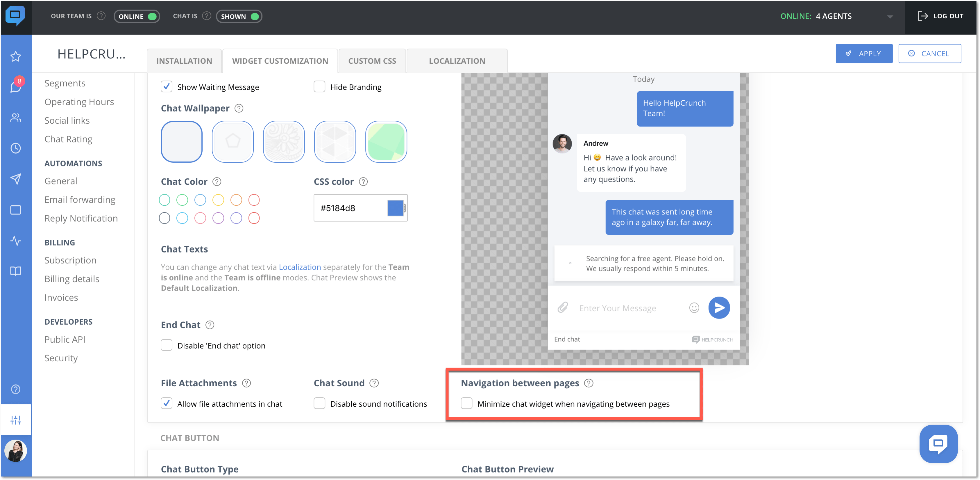Open the HelpCrunch logo home

[x=15, y=16]
